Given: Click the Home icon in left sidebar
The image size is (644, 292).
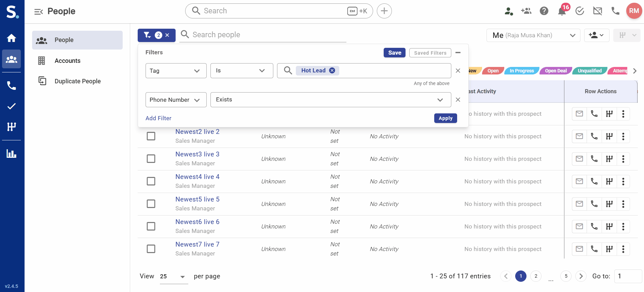Looking at the screenshot, I should click(x=12, y=38).
